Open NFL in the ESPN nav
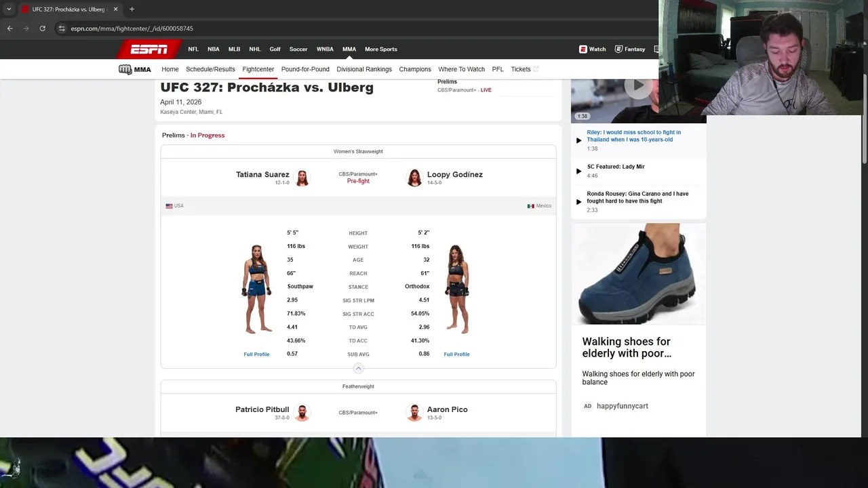This screenshot has width=868, height=488. [x=193, y=49]
